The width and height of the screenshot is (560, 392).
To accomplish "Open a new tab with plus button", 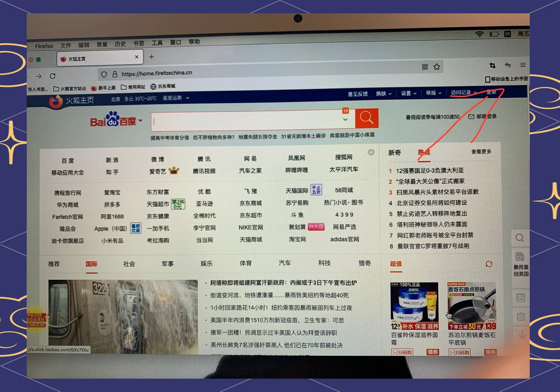I will (151, 57).
